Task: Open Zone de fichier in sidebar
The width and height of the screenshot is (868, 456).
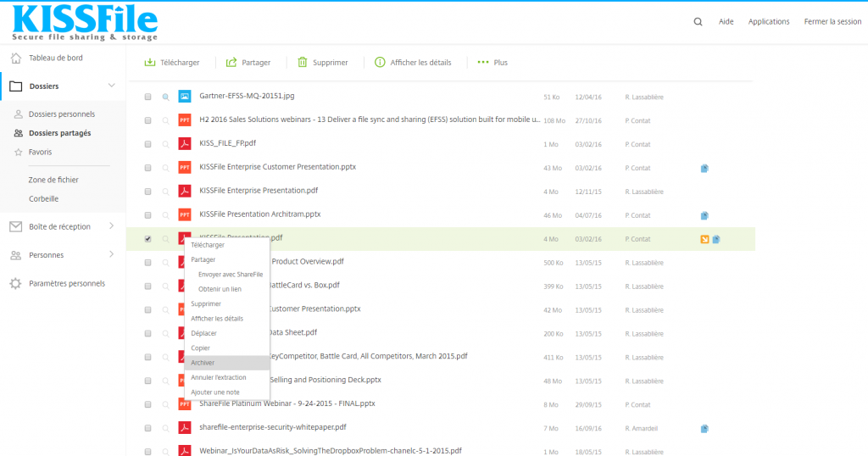Action: pyautogui.click(x=53, y=180)
